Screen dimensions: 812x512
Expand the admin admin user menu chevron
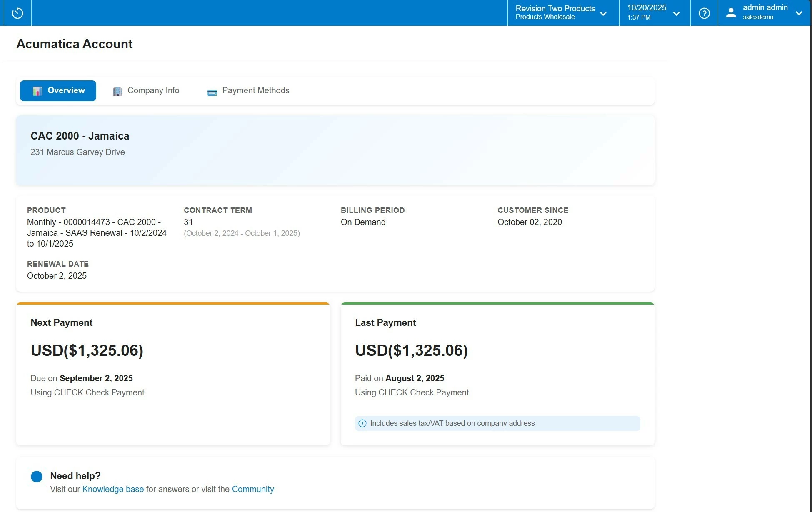click(x=799, y=13)
